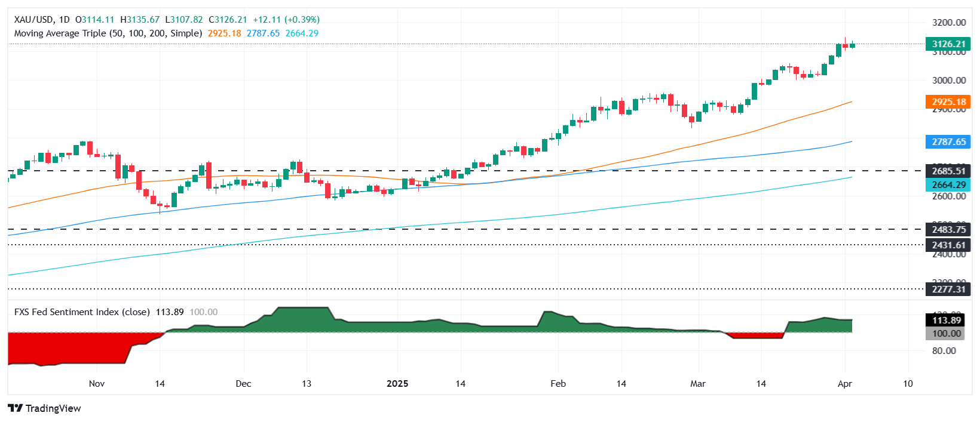980x422 pixels.
Task: Select the Nov marker on time axis
Action: [96, 384]
